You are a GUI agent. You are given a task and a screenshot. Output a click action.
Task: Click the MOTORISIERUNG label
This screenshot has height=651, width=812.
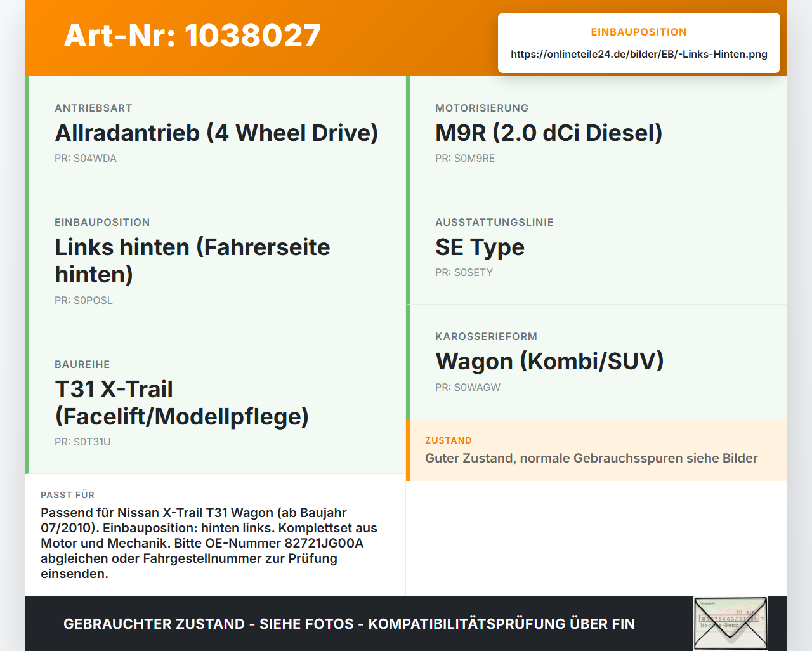click(481, 108)
